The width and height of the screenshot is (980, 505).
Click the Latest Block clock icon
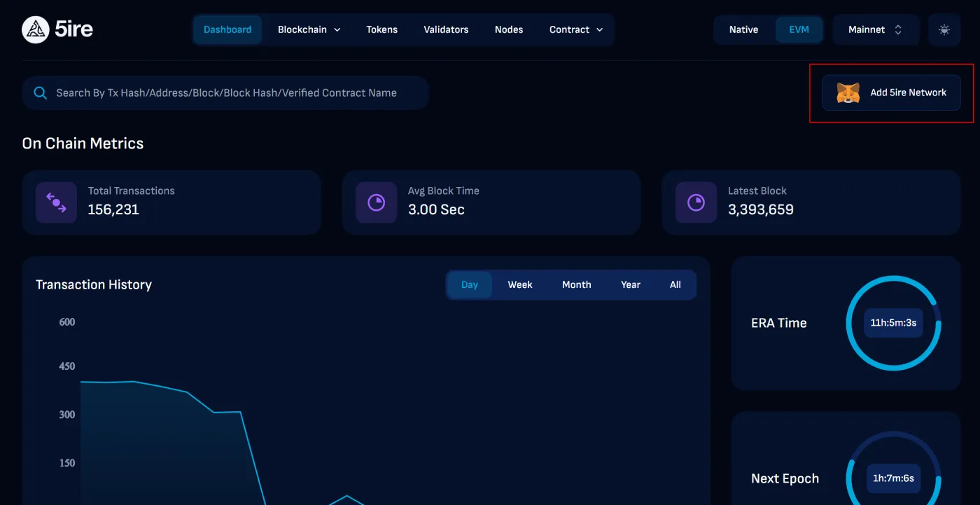[x=696, y=202]
